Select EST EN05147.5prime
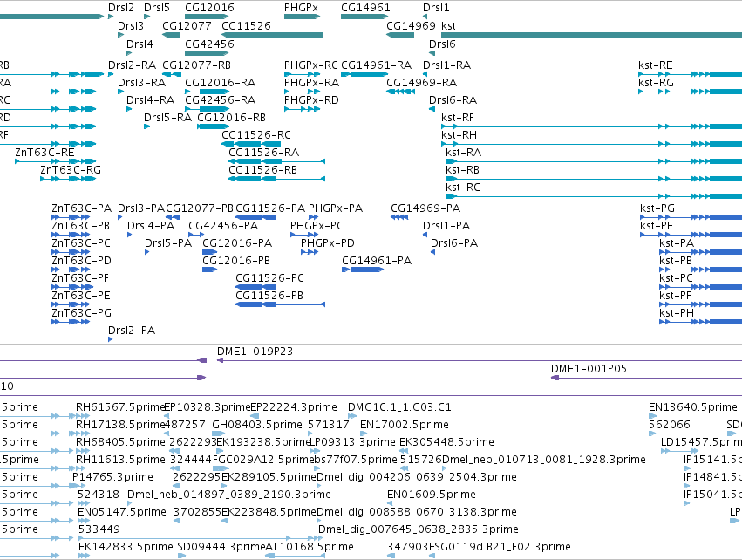This screenshot has height=560, width=742. (122, 512)
